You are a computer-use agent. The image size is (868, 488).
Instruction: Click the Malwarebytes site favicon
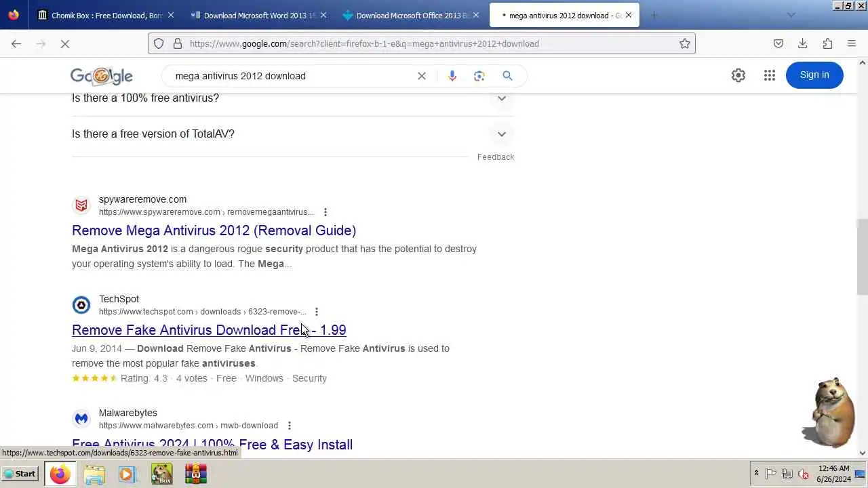pos(81,419)
